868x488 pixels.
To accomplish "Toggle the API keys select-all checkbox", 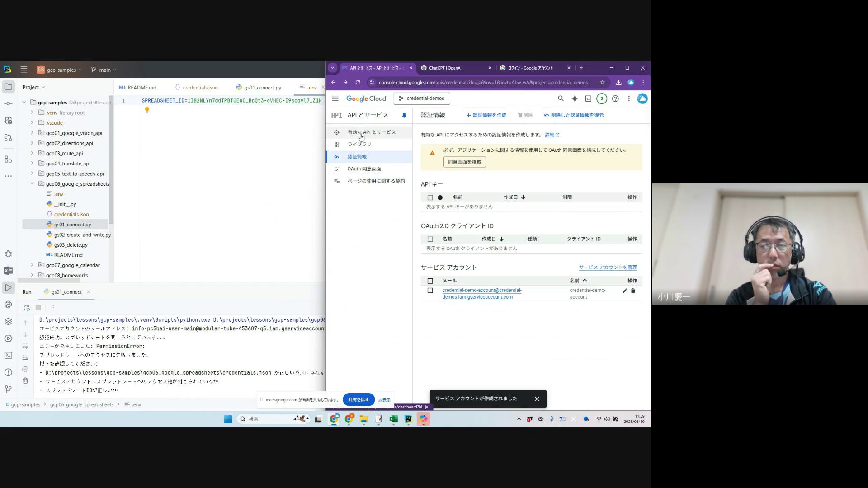I will [x=430, y=197].
